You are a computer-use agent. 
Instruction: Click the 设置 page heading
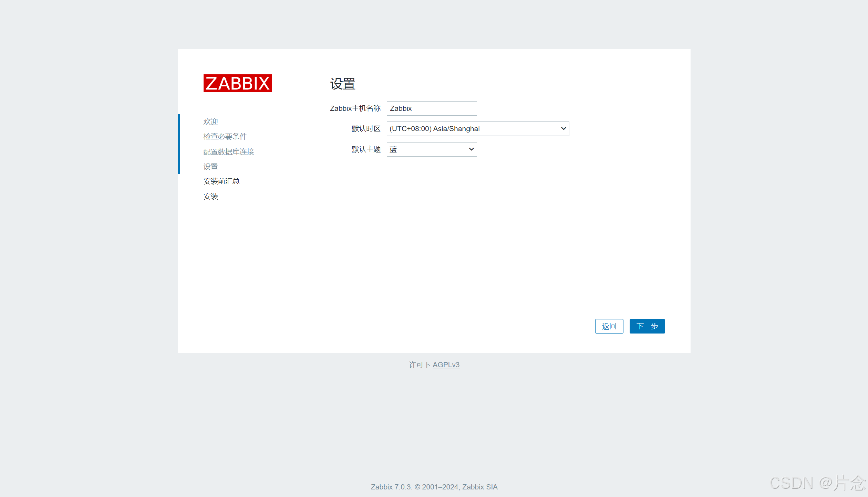(x=343, y=84)
